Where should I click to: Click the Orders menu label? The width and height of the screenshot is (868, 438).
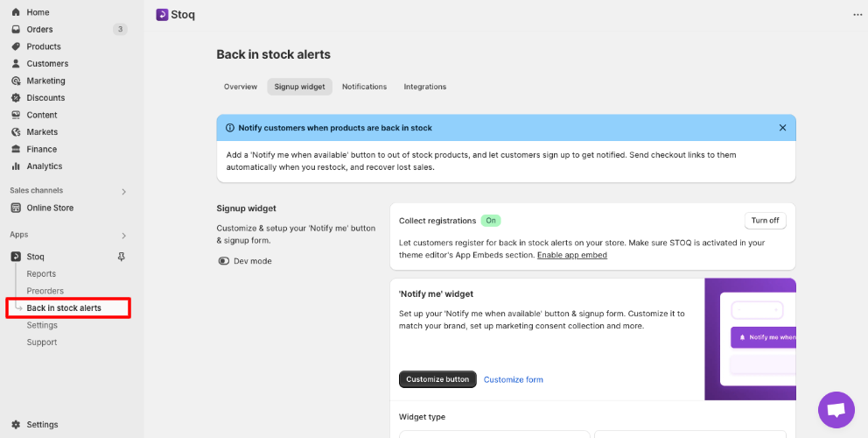tap(40, 30)
